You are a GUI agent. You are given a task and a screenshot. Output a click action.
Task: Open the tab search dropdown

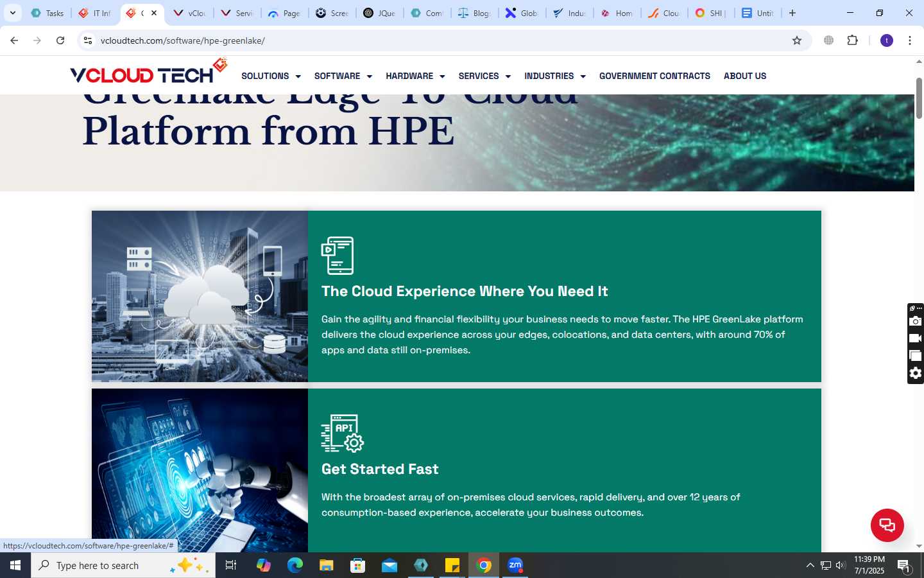[x=12, y=13]
